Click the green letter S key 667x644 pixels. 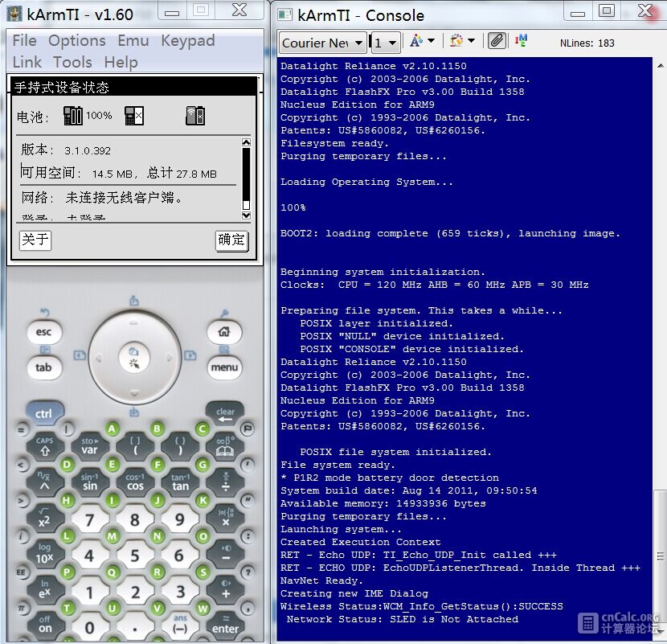tap(203, 572)
